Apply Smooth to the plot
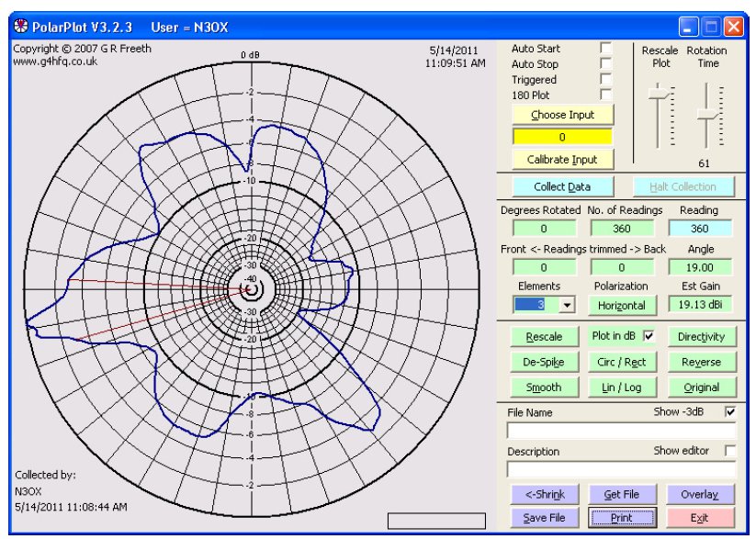The image size is (756, 539). pyautogui.click(x=543, y=387)
